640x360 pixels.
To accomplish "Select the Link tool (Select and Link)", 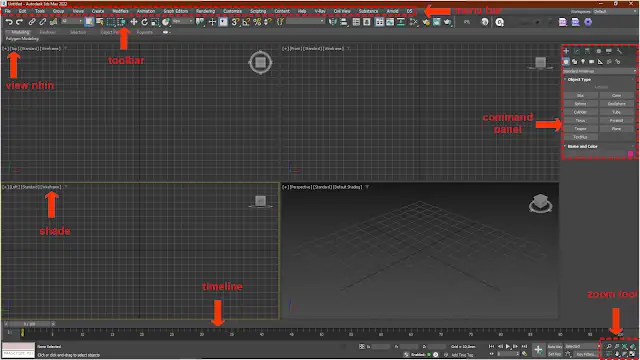I will [32, 22].
